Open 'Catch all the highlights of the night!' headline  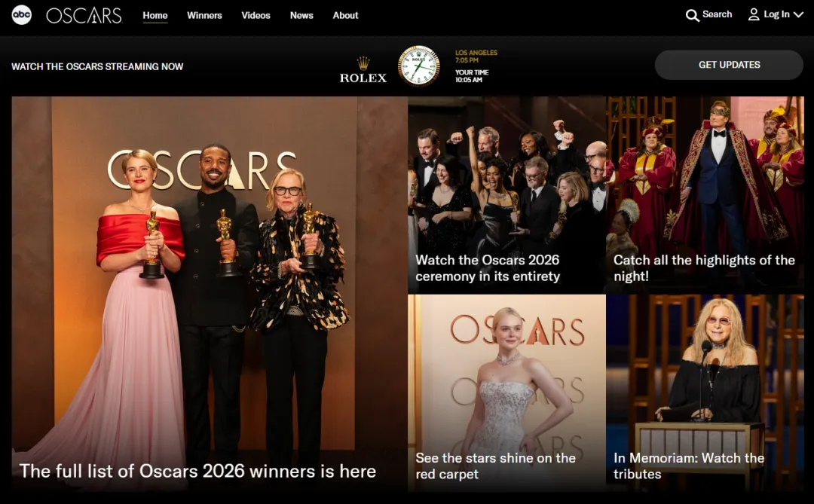coord(704,268)
